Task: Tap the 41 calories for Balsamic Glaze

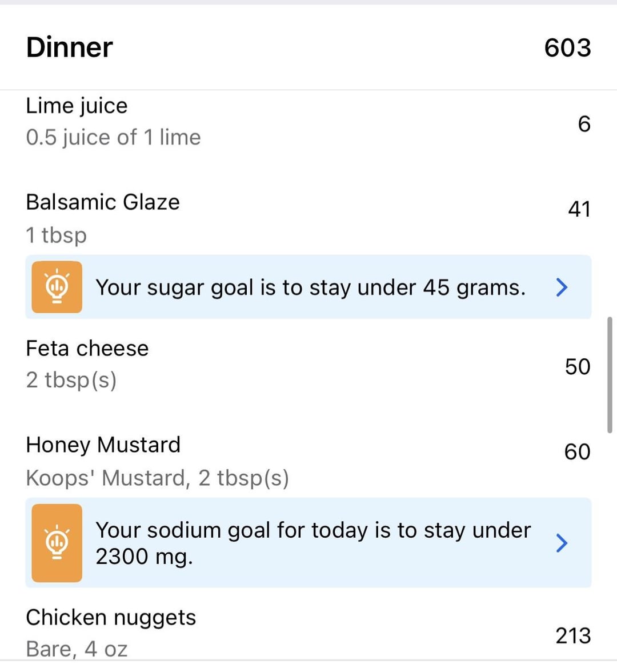Action: click(579, 209)
